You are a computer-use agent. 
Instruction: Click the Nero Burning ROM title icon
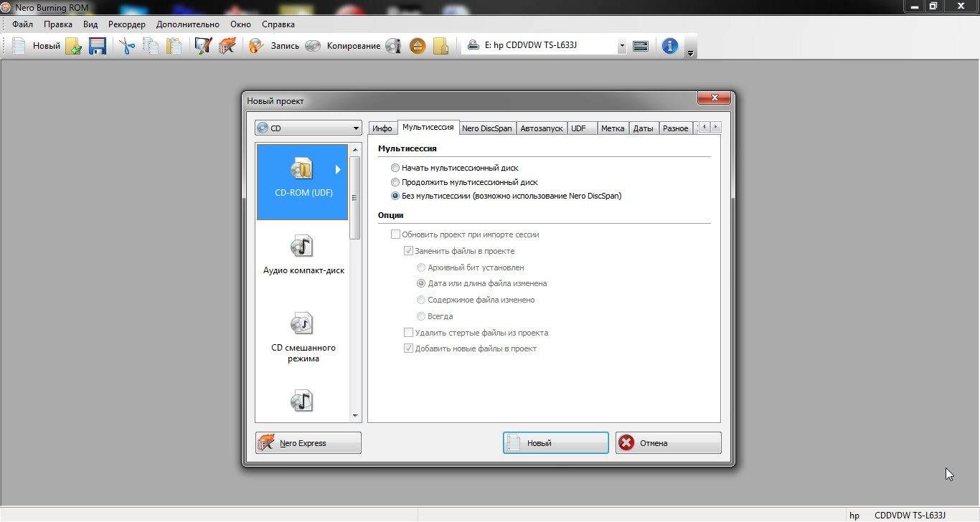[x=7, y=6]
